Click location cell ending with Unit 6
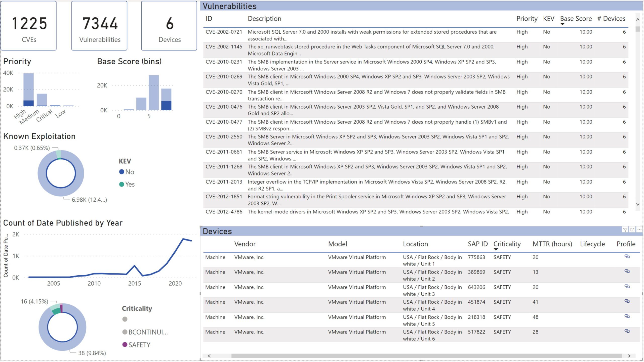Screen dimensions: 644x362 pos(432,335)
